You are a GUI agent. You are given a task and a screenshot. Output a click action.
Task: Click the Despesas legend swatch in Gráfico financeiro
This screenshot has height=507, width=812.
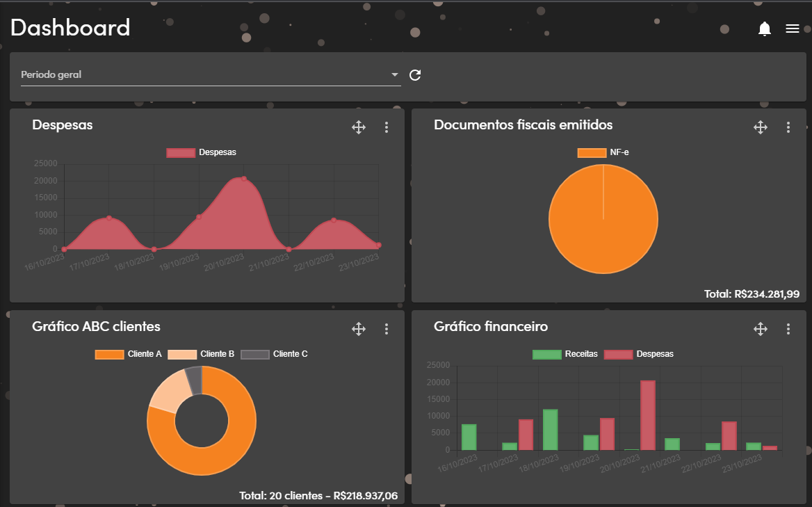(x=618, y=354)
